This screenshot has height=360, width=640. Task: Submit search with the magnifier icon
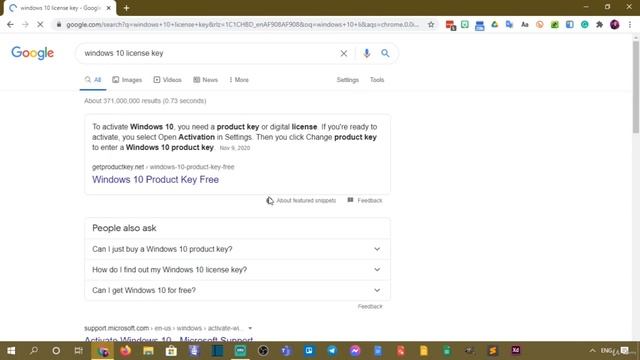tap(385, 53)
